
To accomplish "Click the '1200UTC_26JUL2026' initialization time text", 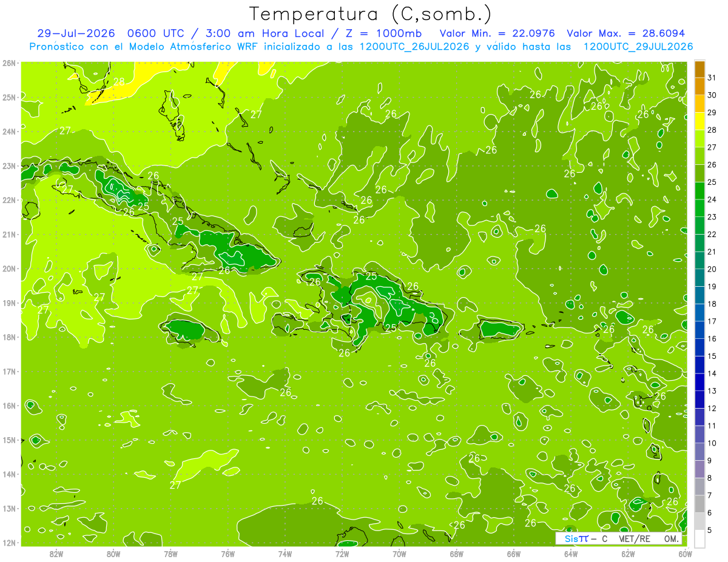I will [x=414, y=47].
